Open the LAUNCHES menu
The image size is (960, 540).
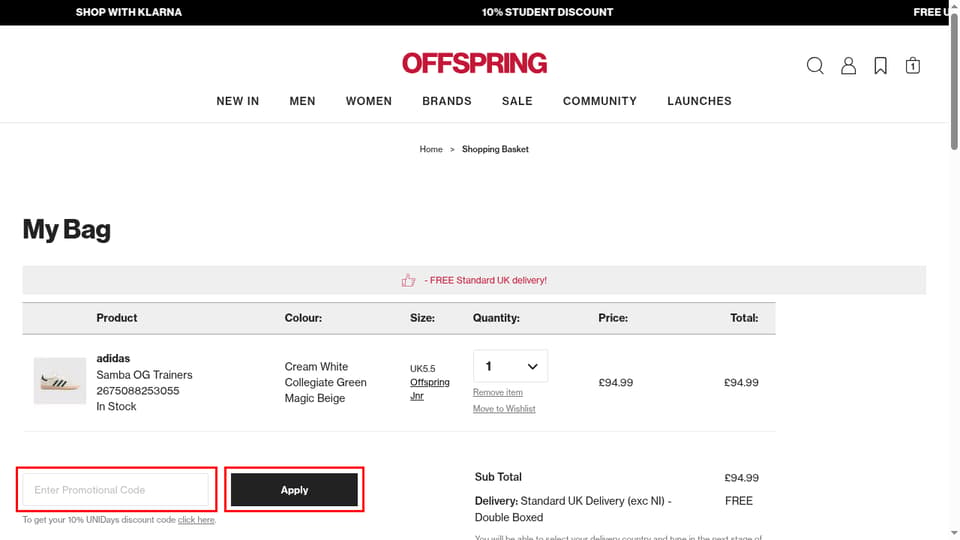699,101
